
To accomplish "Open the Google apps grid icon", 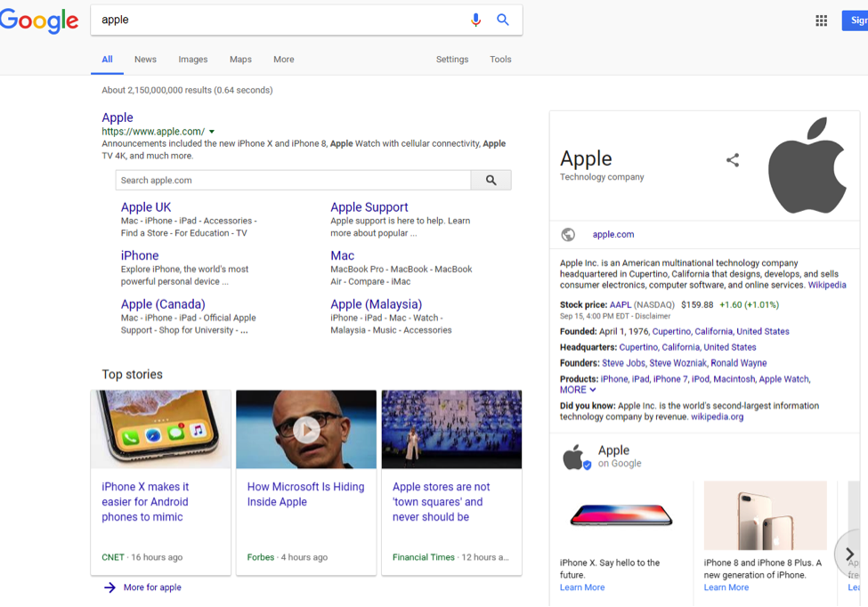I will (x=821, y=20).
